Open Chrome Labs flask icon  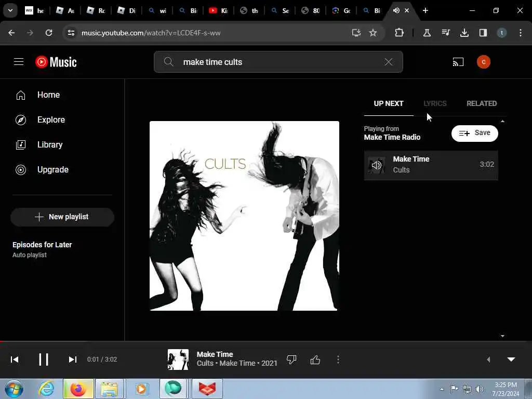tap(427, 33)
